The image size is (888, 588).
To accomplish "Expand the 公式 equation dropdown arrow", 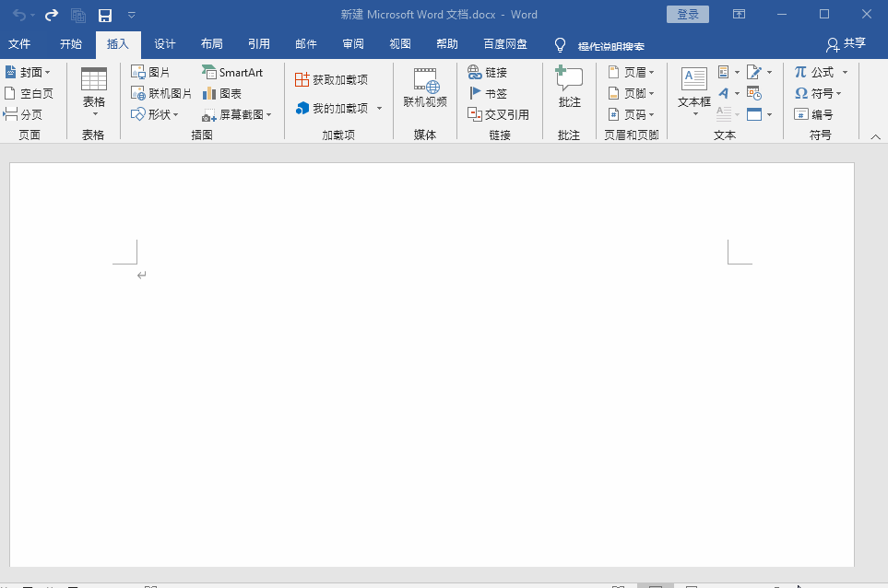I will tap(845, 73).
